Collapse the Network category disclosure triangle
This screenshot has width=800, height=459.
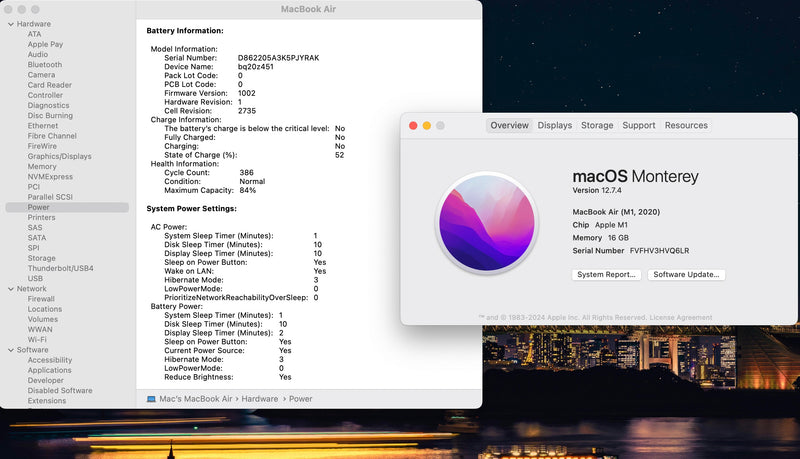[x=10, y=288]
